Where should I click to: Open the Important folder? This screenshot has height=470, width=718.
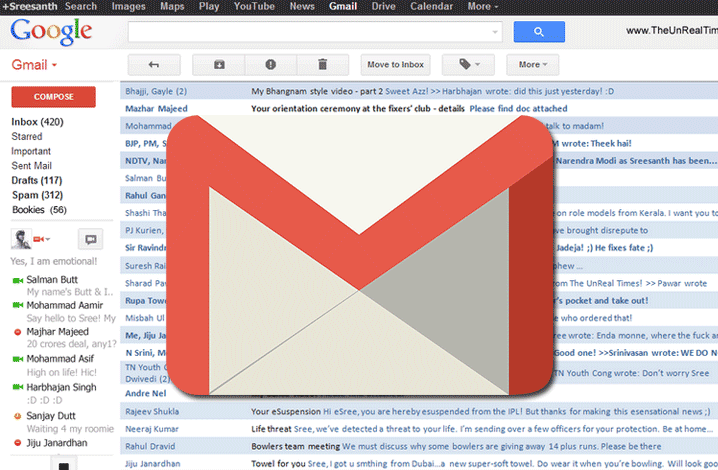(31, 151)
